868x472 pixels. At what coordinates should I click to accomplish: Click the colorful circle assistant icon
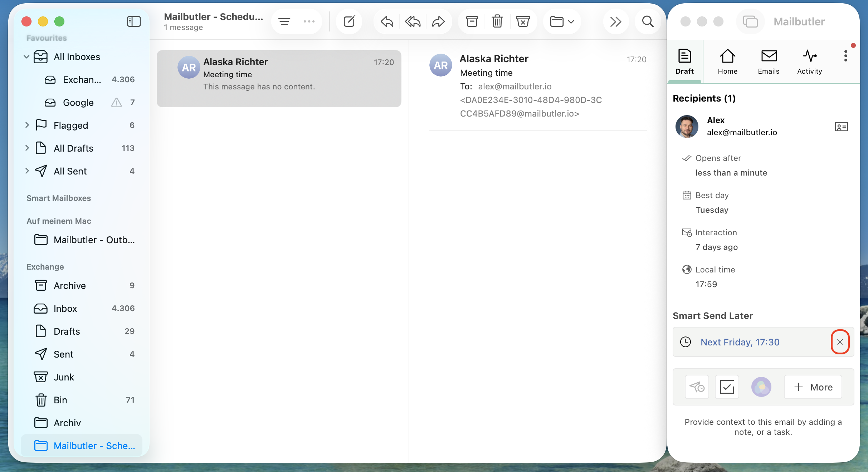click(761, 387)
